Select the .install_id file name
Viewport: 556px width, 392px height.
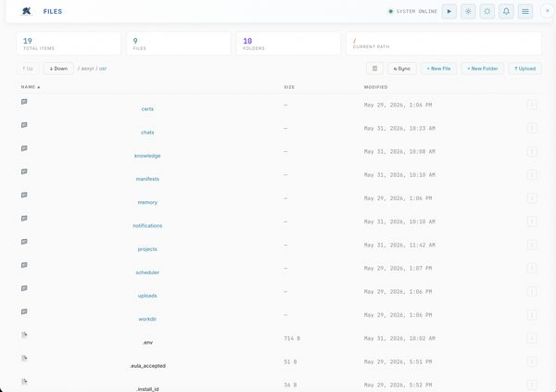[147, 389]
